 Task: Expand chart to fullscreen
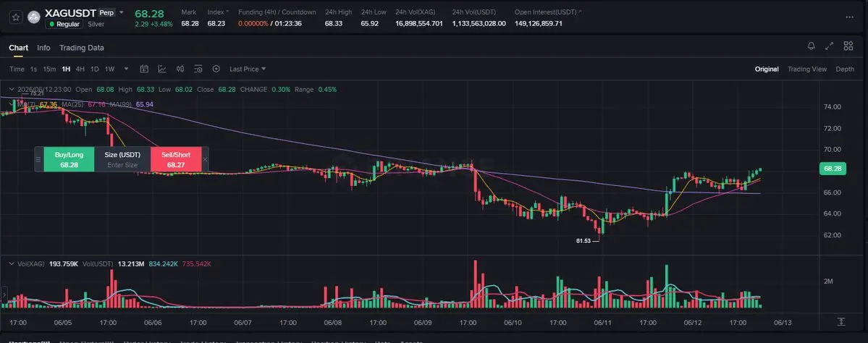pyautogui.click(x=829, y=46)
